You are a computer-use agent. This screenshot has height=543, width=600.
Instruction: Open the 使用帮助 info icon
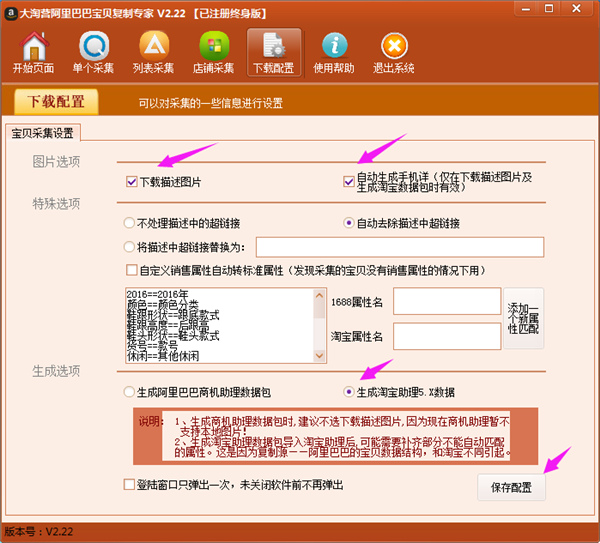coord(334,52)
